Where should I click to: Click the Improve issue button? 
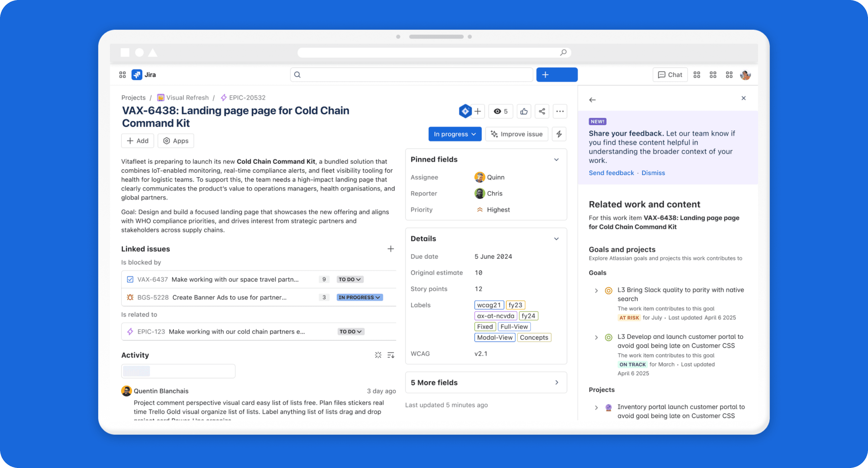(x=517, y=134)
